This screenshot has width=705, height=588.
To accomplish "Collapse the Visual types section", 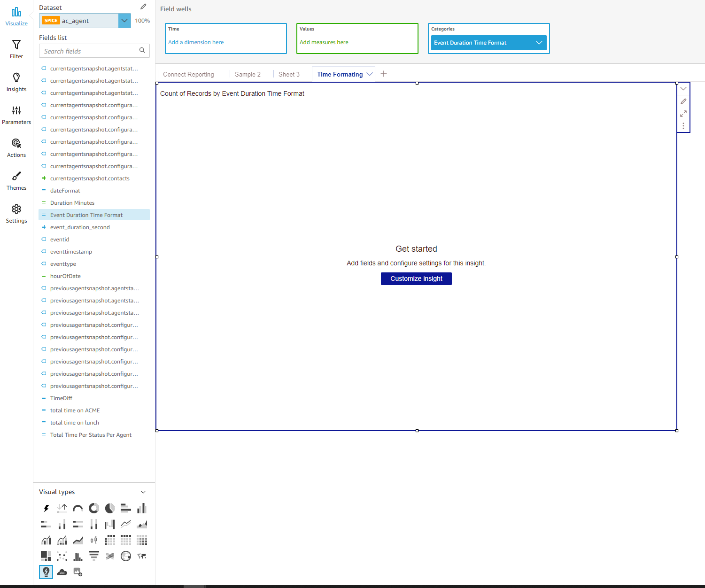I will [x=143, y=492].
